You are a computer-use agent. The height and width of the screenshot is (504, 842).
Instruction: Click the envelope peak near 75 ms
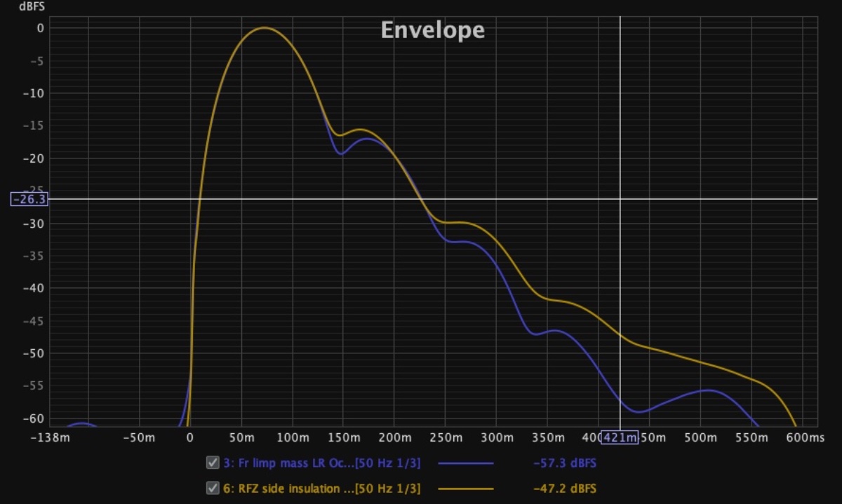pyautogui.click(x=264, y=28)
